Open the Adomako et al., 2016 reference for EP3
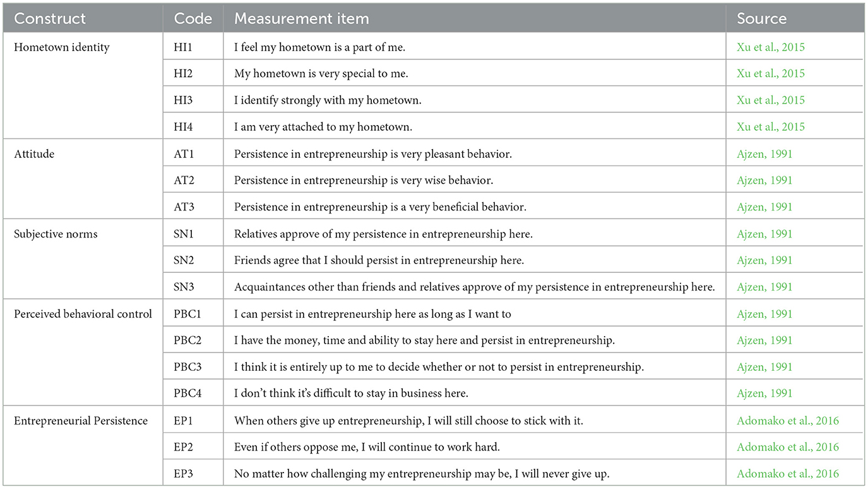The image size is (868, 489). pyautogui.click(x=788, y=474)
